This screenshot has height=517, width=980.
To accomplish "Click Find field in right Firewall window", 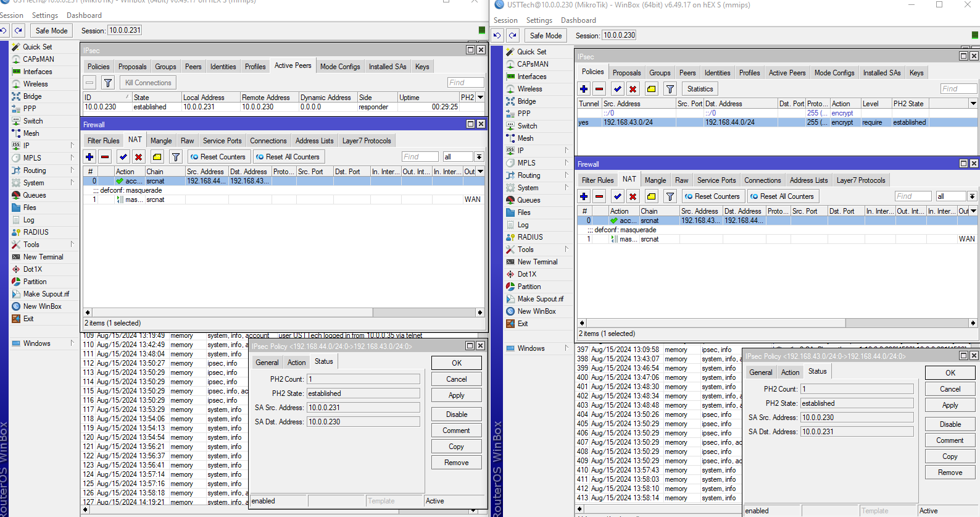I will tap(913, 196).
